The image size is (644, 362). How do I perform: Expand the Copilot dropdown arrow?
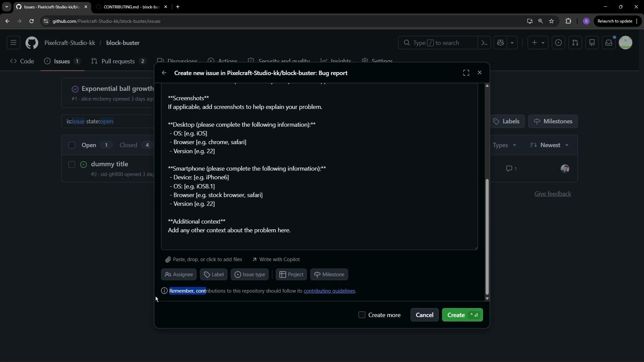tap(512, 43)
